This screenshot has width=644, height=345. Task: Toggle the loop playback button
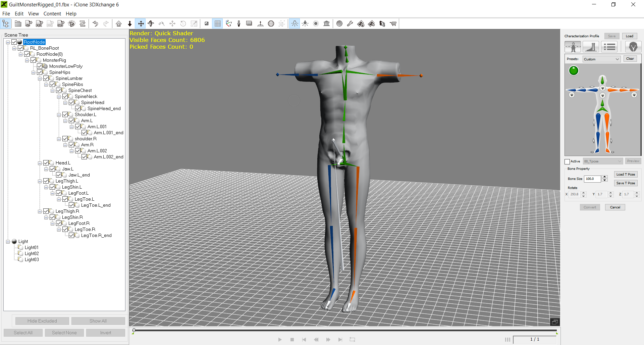click(352, 340)
